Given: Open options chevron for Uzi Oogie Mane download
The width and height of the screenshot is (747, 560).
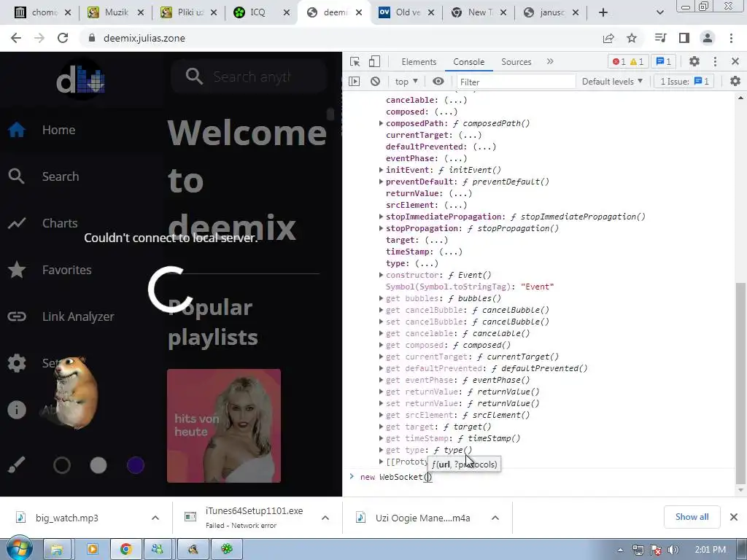Looking at the screenshot, I should coord(495,518).
